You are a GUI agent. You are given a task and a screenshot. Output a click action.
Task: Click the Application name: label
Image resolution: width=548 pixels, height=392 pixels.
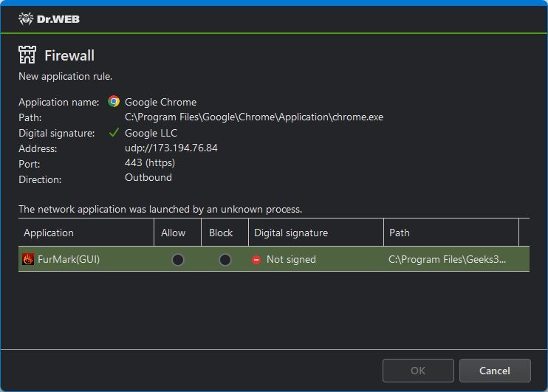59,102
